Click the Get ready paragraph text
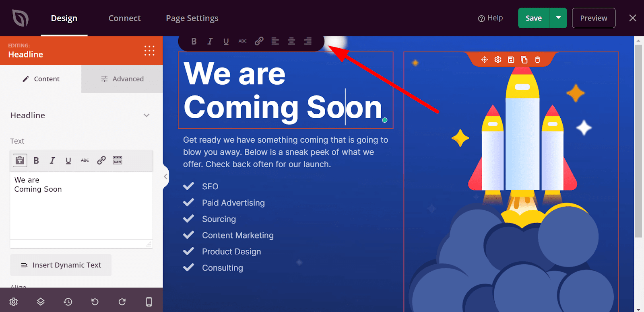This screenshot has height=312, width=644. 285,152
